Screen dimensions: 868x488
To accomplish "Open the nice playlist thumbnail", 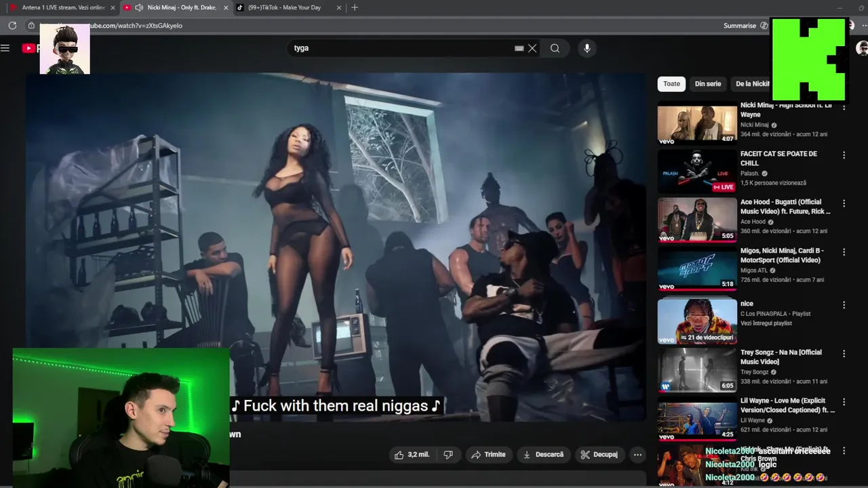I will [x=697, y=321].
